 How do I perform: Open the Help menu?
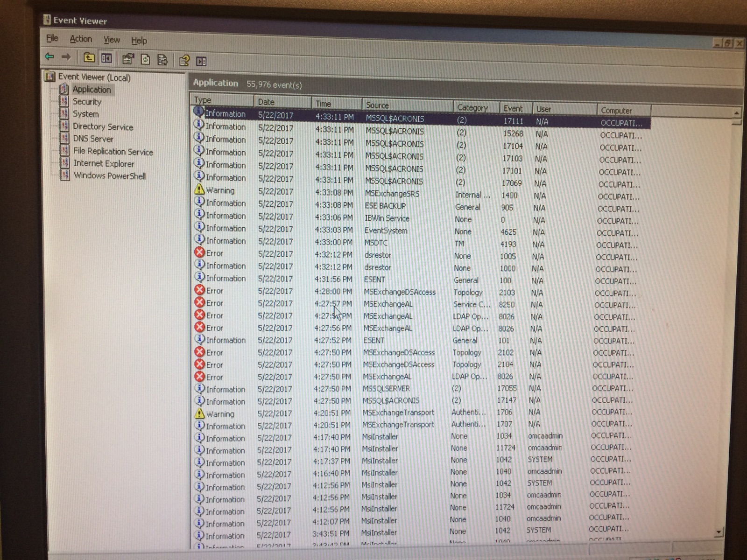pyautogui.click(x=139, y=41)
